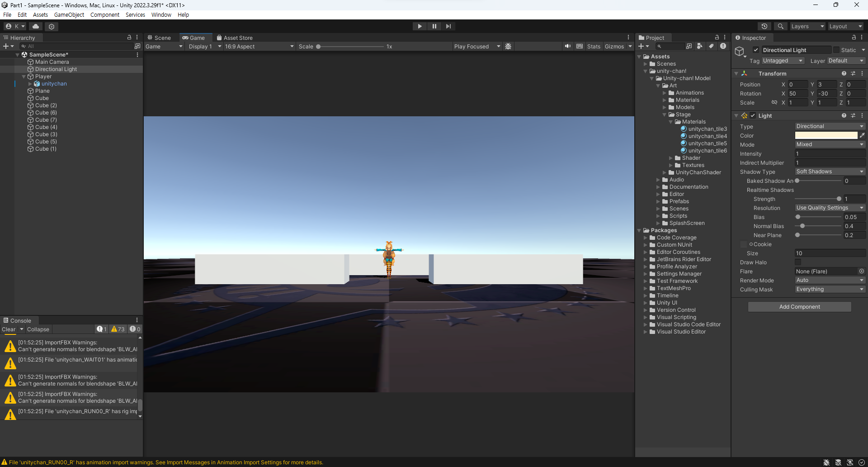
Task: Toggle console errors filter showing 0
Action: coord(135,329)
